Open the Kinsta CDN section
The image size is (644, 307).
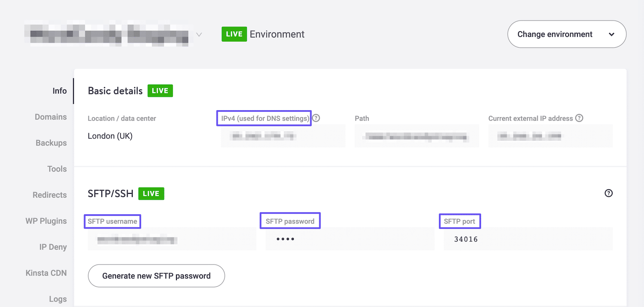click(x=46, y=273)
